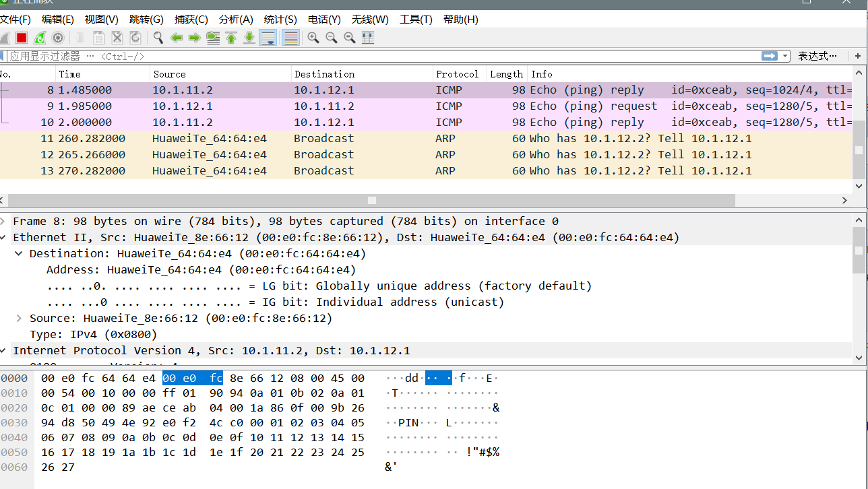The height and width of the screenshot is (489, 868).
Task: Apply the display filter arrow button
Action: [x=770, y=57]
